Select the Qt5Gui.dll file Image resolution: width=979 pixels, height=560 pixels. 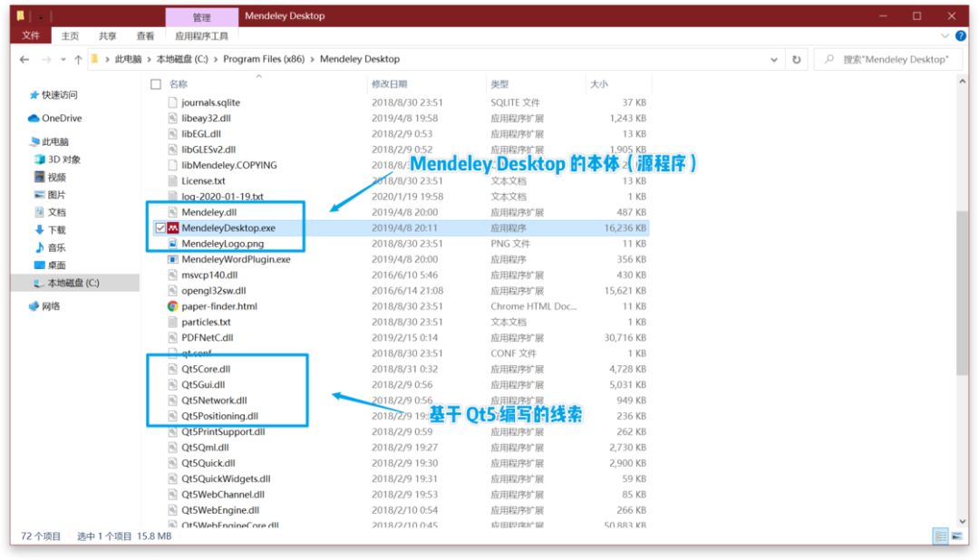[x=203, y=384]
